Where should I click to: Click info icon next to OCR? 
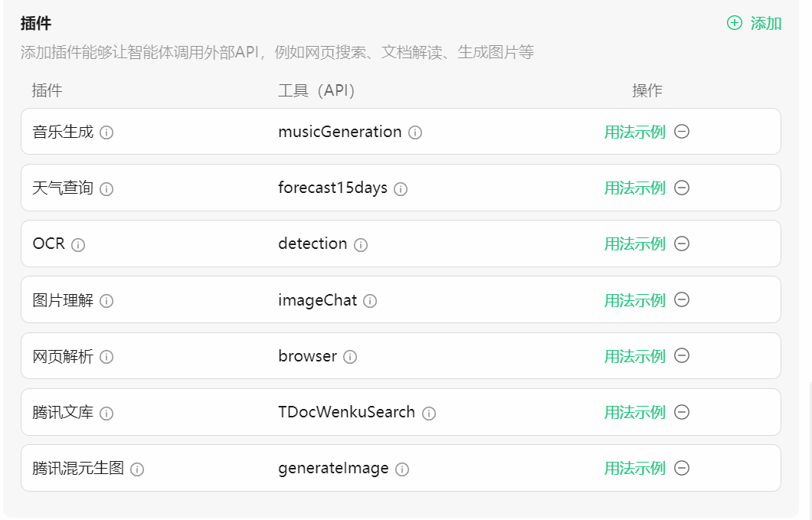coord(78,245)
